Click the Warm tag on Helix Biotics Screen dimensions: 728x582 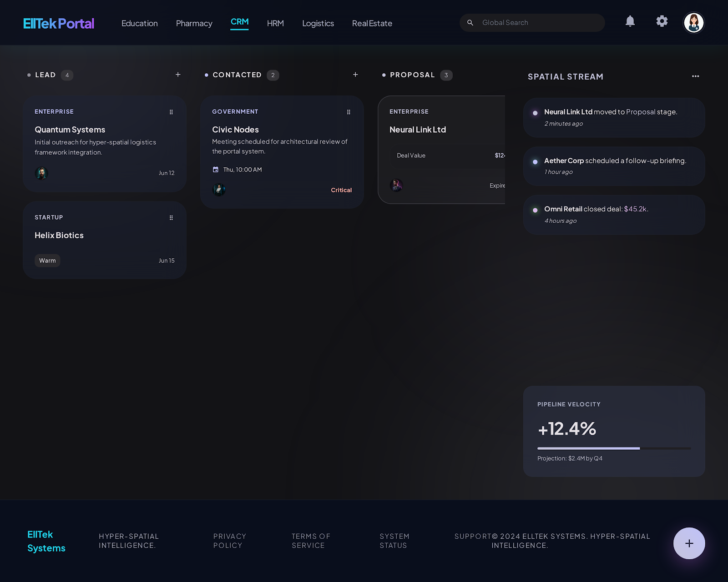(47, 261)
